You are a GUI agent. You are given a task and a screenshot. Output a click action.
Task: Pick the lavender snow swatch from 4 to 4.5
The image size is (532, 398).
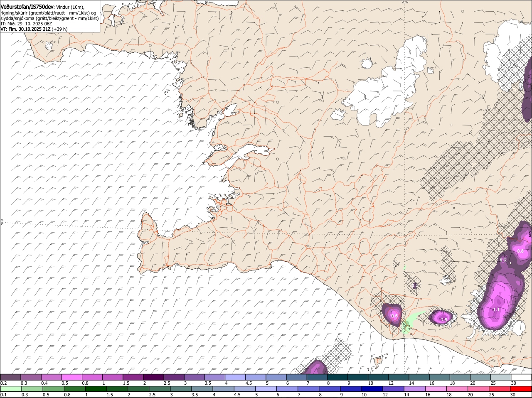236,377
